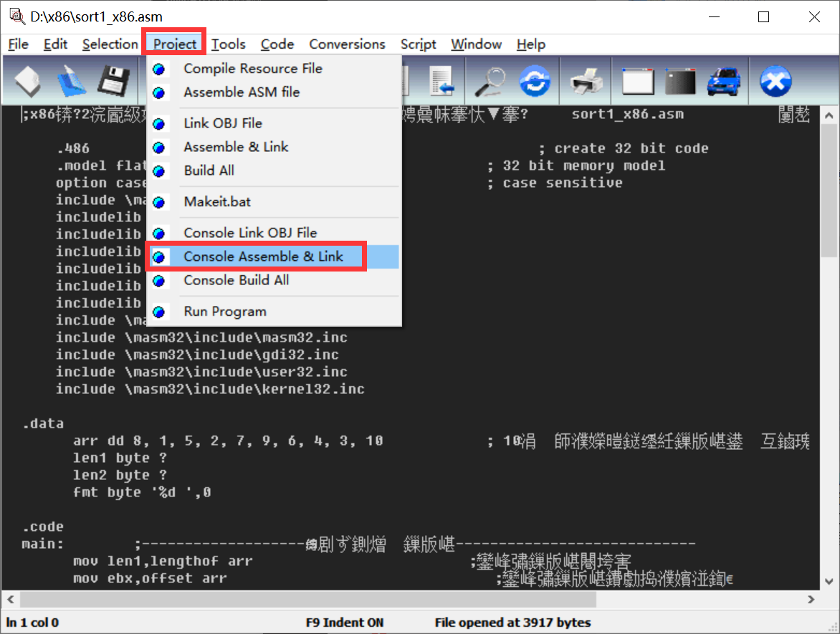Open a new editor window icon
The width and height of the screenshot is (840, 634).
[x=637, y=80]
